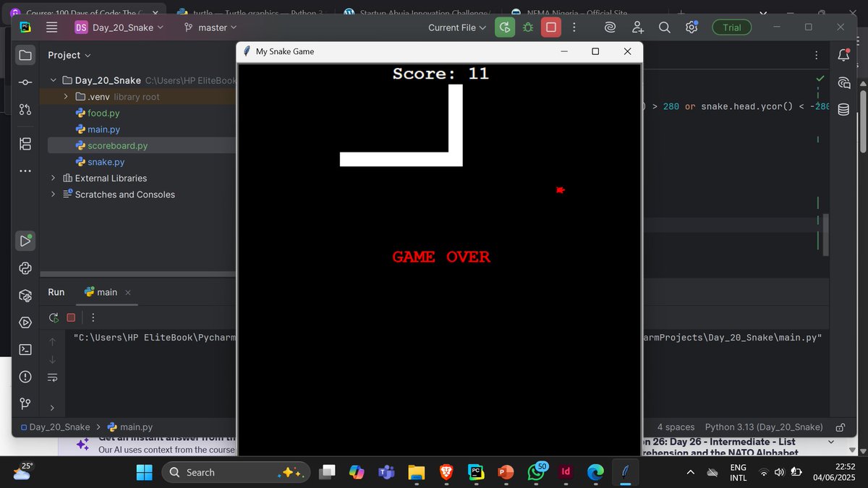868x488 pixels.
Task: Open the Structure tool window icon
Action: coord(25,144)
